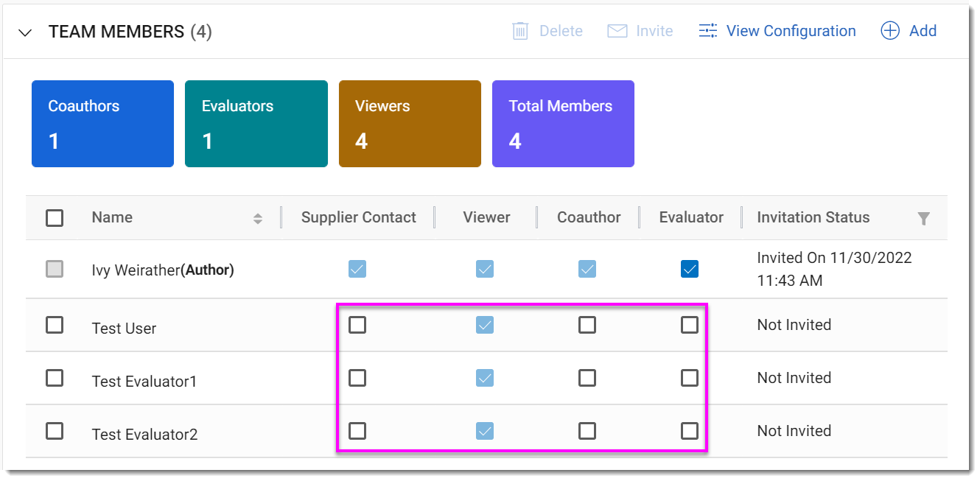Click the Delete trash can icon
This screenshot has width=980, height=481.
click(520, 31)
